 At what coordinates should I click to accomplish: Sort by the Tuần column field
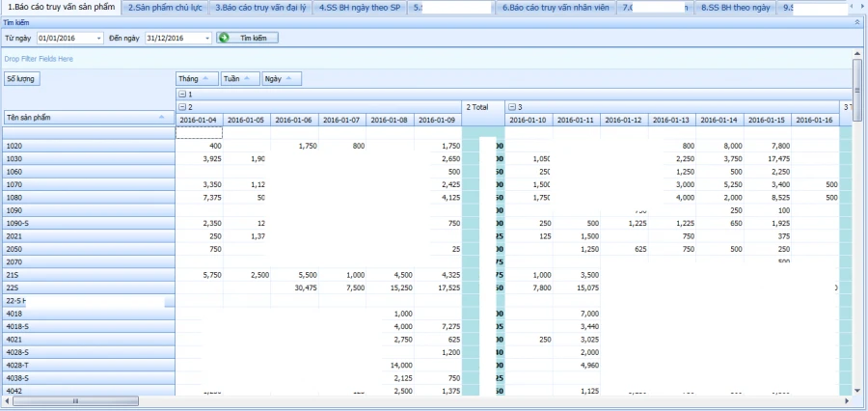pyautogui.click(x=240, y=79)
